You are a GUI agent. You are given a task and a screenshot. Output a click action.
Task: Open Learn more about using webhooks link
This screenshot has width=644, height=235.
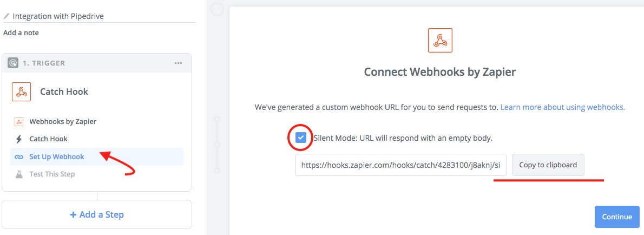(563, 107)
